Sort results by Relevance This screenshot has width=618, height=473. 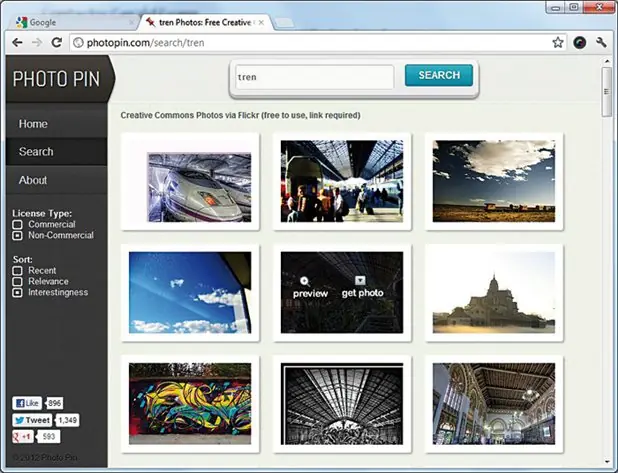(x=17, y=281)
